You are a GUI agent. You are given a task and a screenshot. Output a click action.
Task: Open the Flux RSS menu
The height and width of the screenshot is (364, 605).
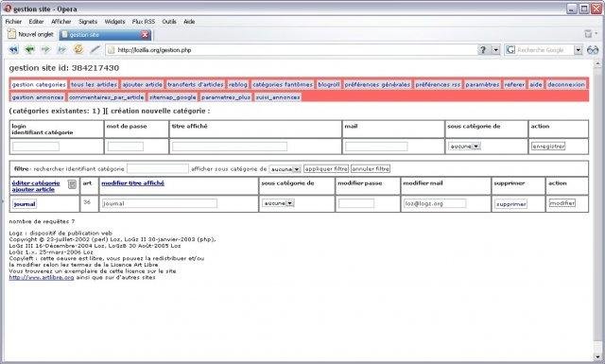(x=143, y=22)
